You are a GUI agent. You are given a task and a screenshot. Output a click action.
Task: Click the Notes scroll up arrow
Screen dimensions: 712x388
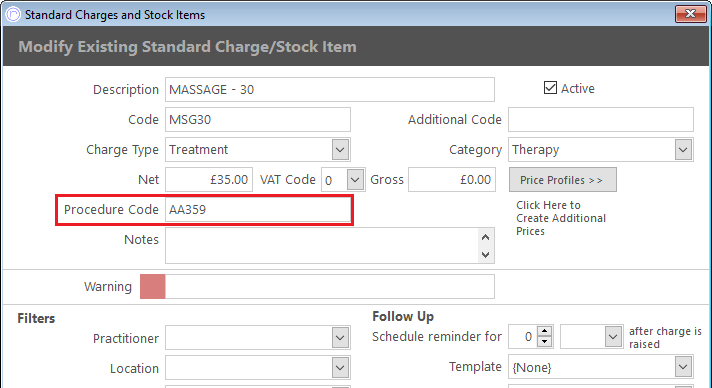485,238
